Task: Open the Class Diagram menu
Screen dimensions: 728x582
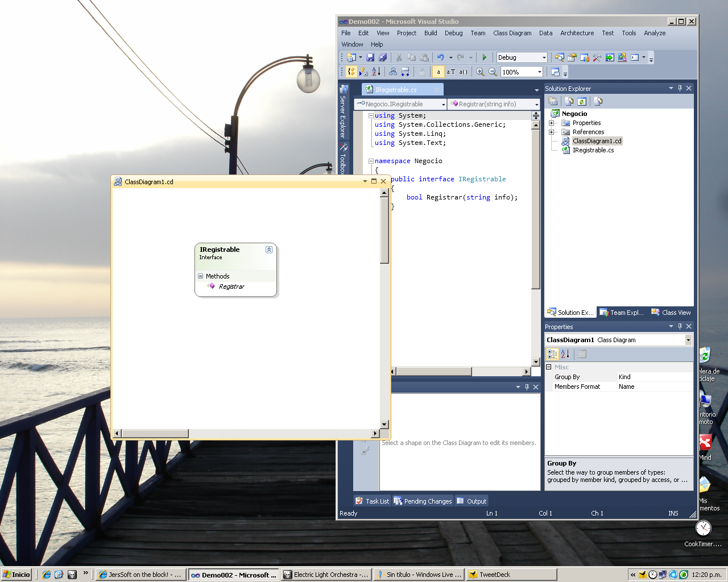Action: point(512,33)
